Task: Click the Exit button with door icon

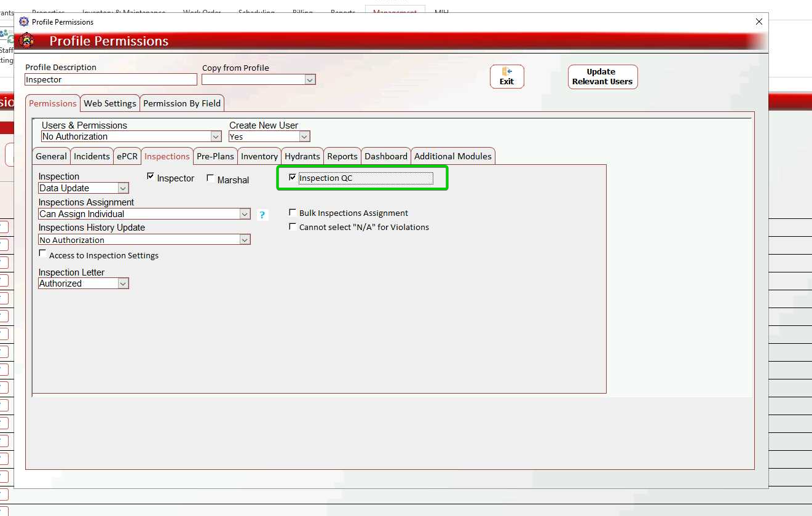Action: pyautogui.click(x=507, y=77)
